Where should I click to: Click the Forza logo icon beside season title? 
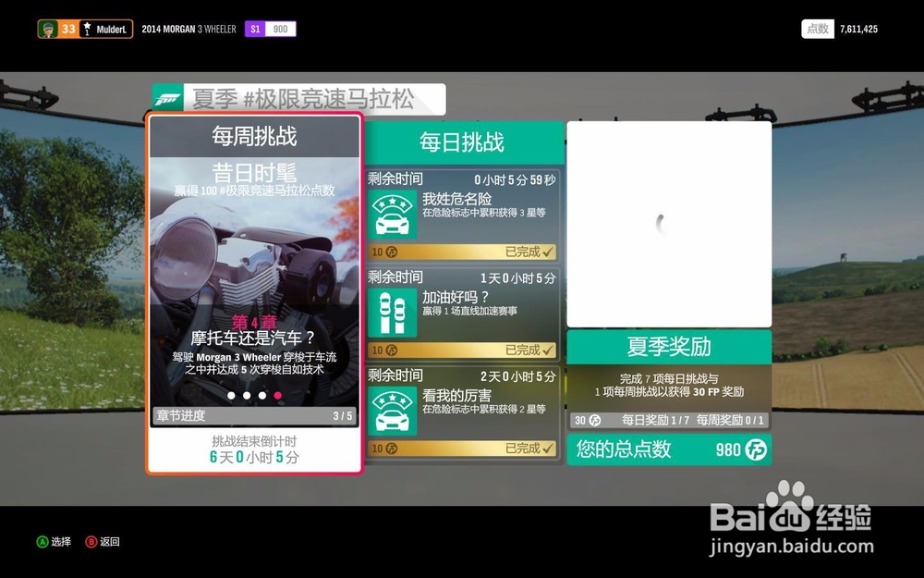[x=168, y=99]
